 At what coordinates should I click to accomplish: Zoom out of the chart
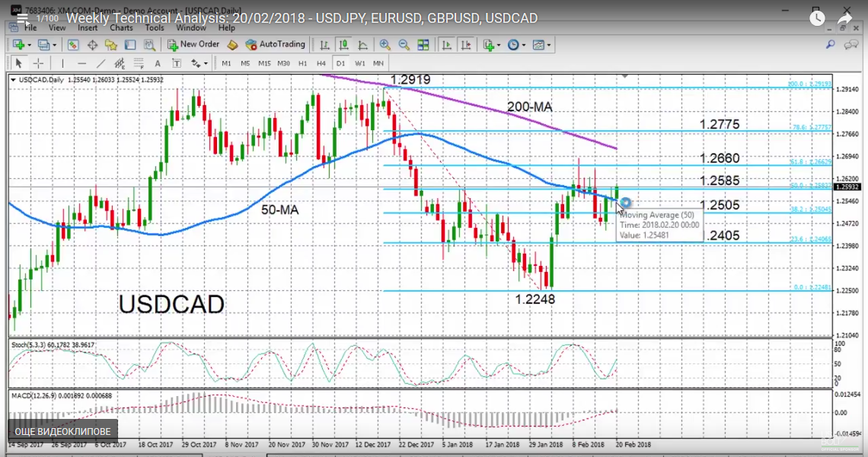(x=403, y=45)
